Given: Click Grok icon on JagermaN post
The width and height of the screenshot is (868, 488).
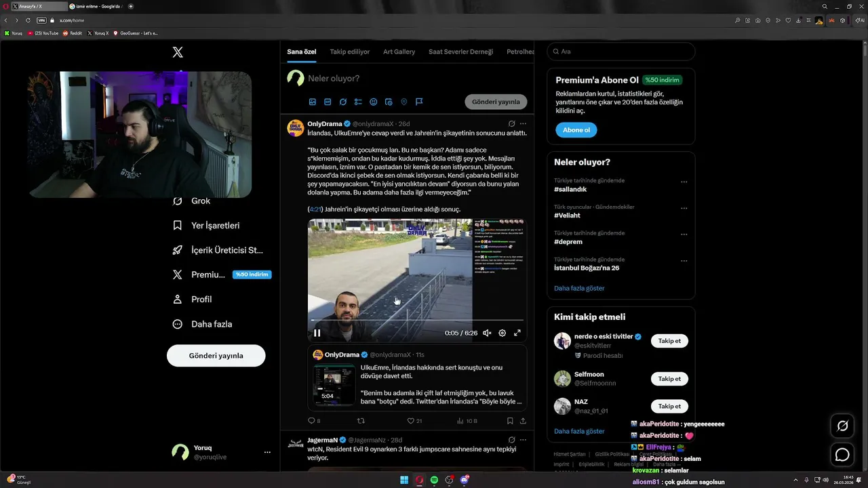Looking at the screenshot, I should pos(511,440).
